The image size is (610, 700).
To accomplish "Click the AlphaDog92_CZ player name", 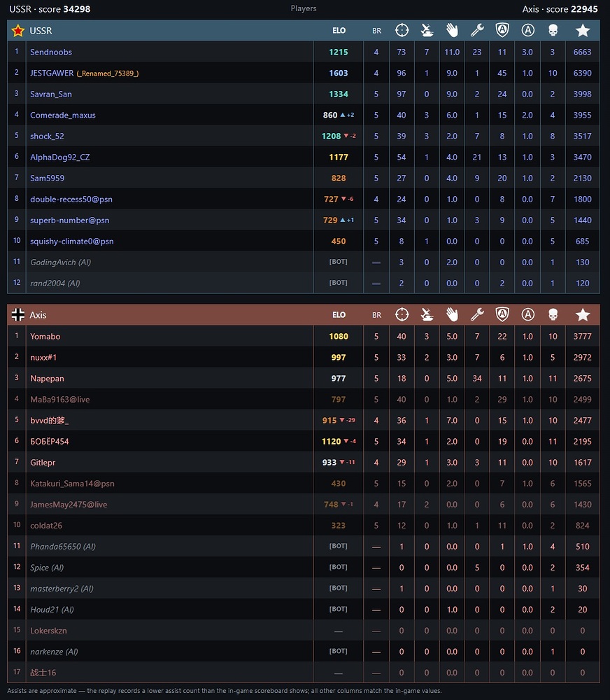I will coord(59,157).
